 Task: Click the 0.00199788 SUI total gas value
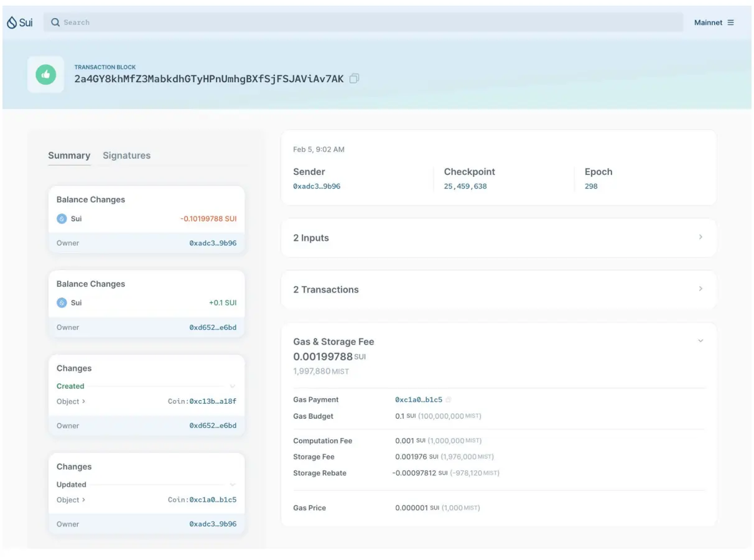pos(330,357)
